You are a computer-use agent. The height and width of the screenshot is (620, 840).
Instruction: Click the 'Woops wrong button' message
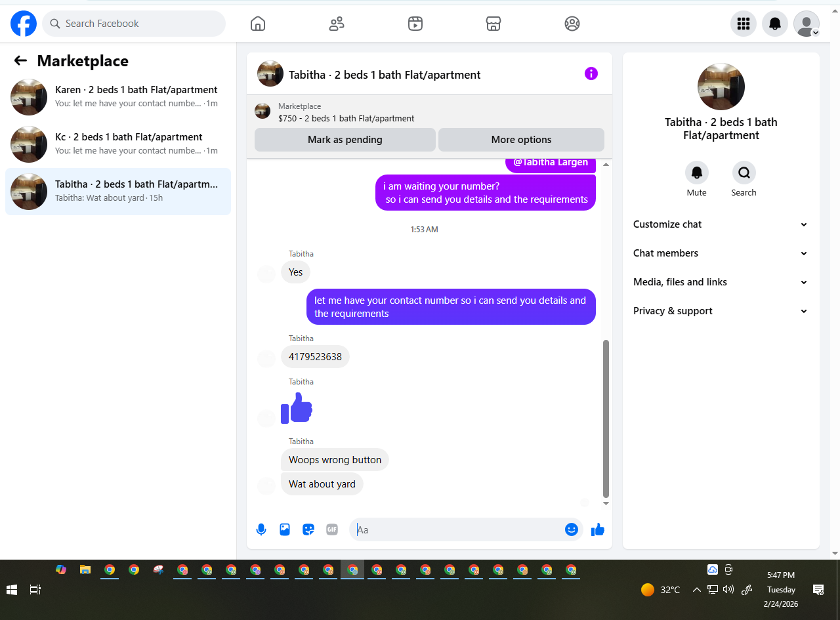pyautogui.click(x=335, y=460)
